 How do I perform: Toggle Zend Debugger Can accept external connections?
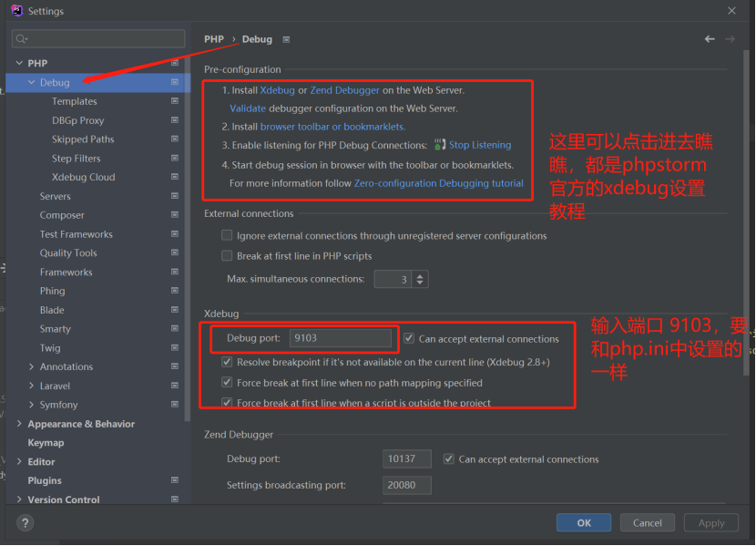pos(449,458)
